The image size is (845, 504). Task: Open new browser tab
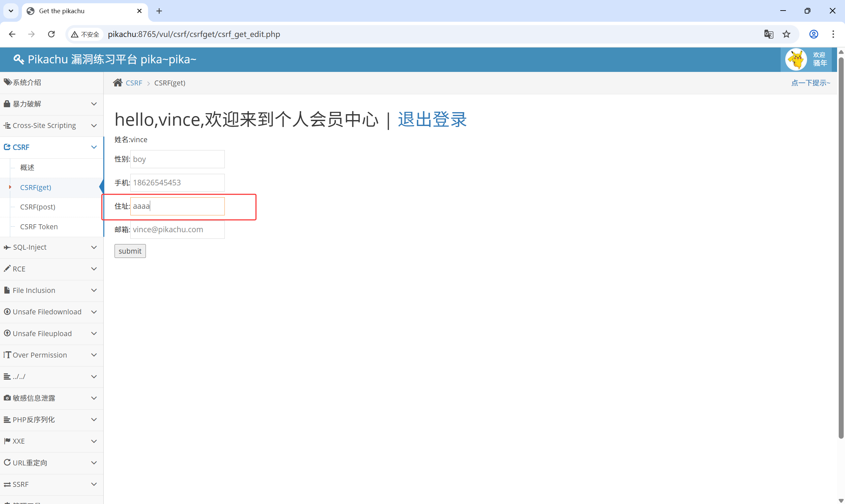coord(159,11)
